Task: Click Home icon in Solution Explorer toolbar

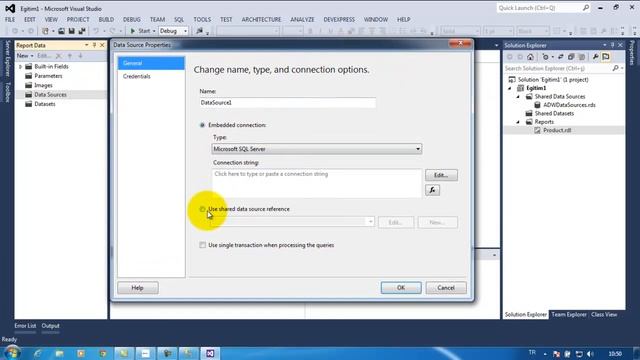Action: click(x=530, y=57)
